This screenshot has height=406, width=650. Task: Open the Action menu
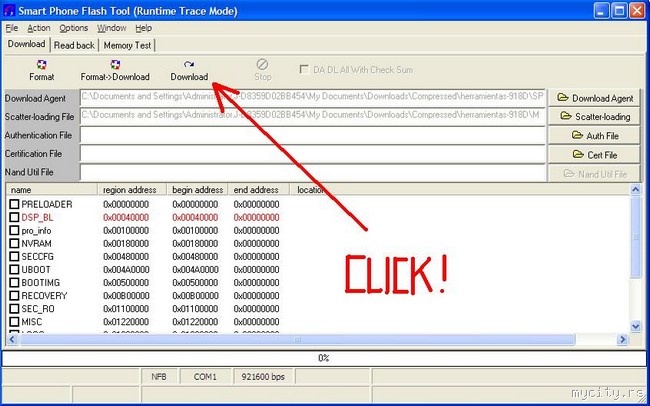(39, 28)
